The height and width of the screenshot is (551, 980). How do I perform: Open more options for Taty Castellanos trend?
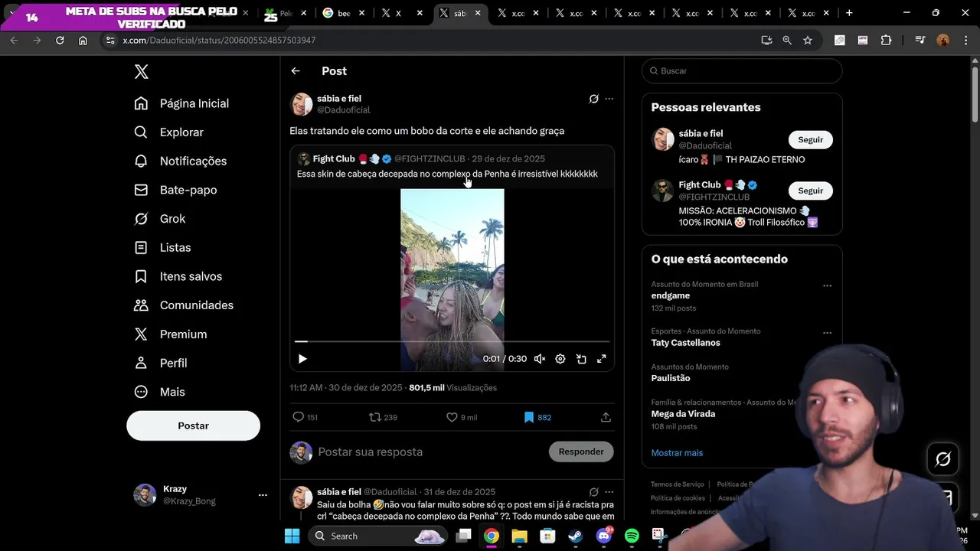(827, 333)
